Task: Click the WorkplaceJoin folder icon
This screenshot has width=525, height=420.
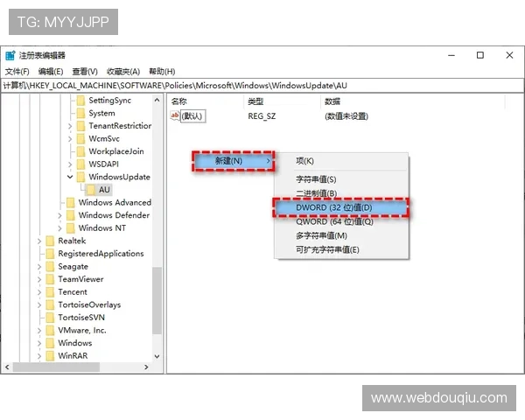Action: [x=80, y=151]
